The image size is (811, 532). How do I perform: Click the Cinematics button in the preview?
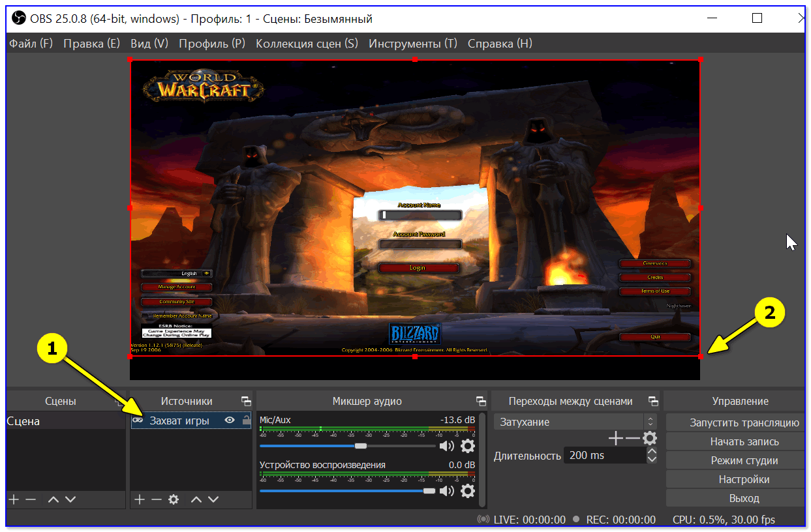tap(655, 263)
